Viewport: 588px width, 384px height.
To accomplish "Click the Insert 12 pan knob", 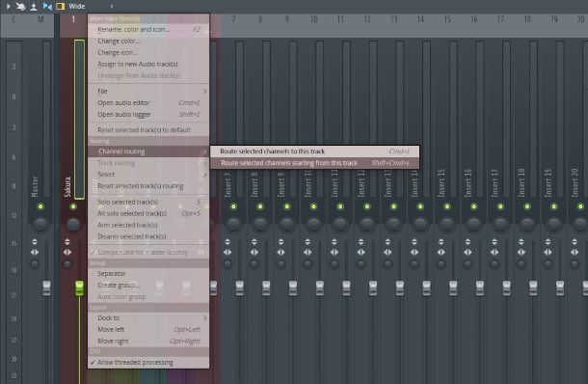I will click(366, 224).
